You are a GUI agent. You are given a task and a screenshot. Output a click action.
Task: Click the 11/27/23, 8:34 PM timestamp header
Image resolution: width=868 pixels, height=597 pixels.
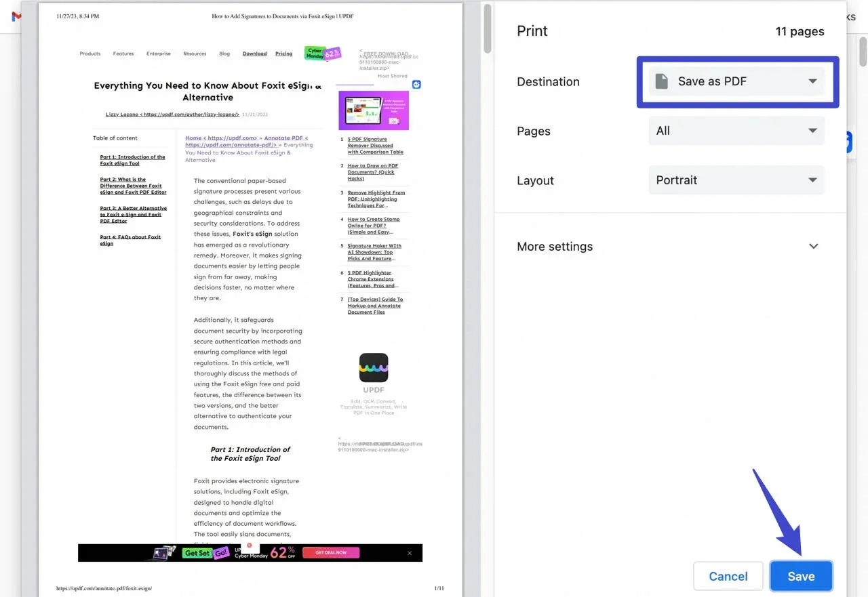coord(78,16)
